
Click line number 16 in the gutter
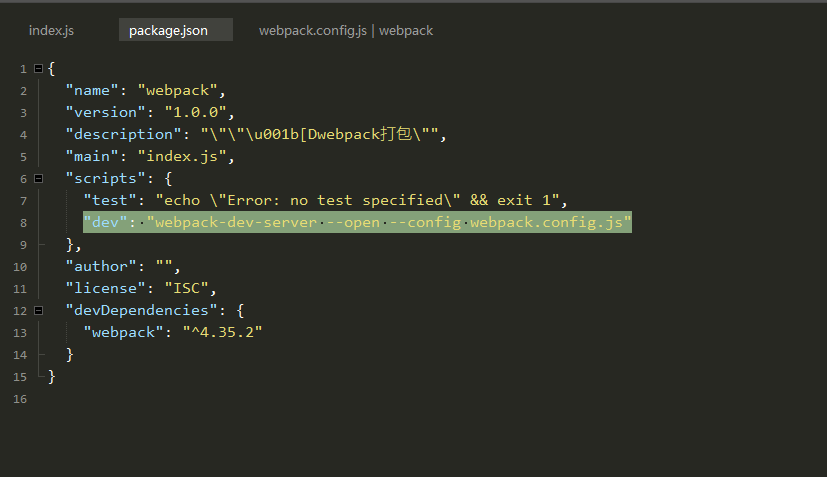click(20, 399)
